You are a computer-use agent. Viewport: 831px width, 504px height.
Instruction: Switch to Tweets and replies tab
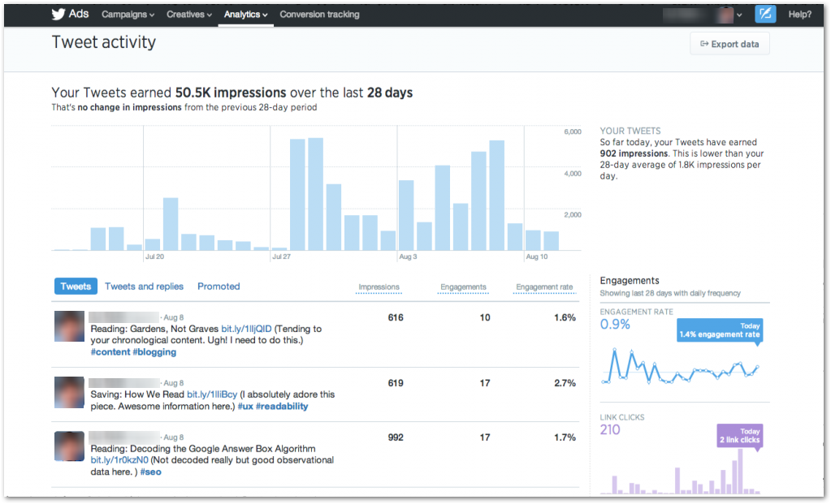[144, 286]
